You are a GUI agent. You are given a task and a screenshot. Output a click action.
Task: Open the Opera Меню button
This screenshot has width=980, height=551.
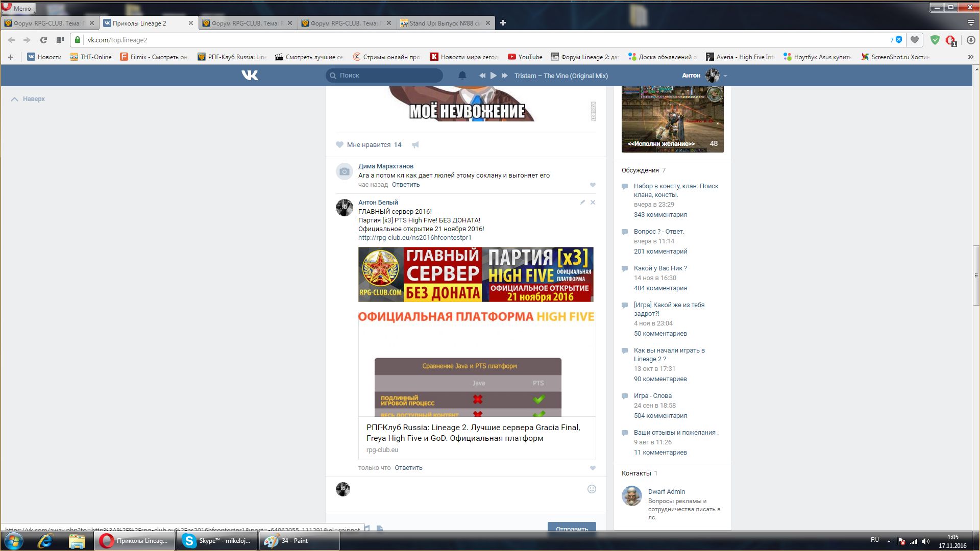(17, 8)
